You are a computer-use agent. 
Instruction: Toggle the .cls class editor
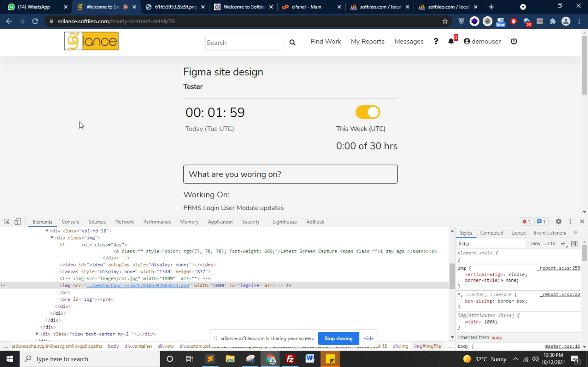[550, 244]
